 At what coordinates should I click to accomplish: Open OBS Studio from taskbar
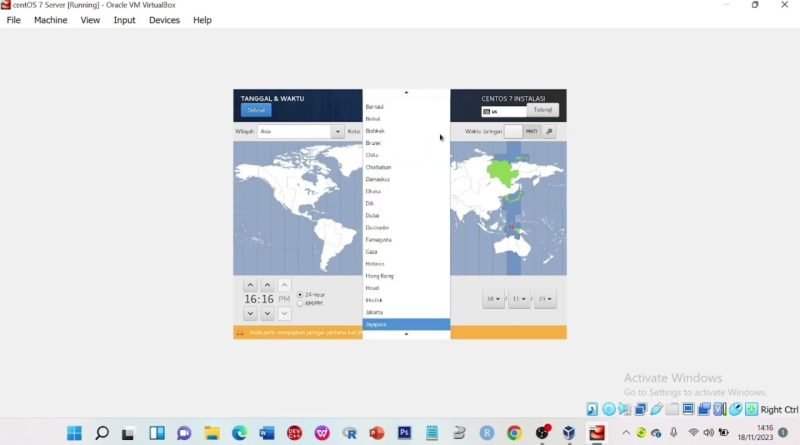(x=542, y=433)
